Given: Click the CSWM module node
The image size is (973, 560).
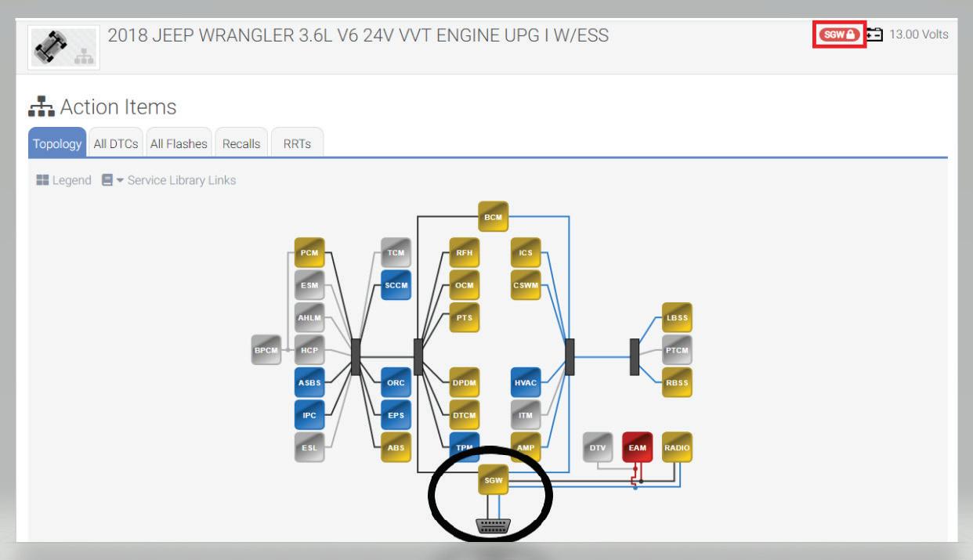Looking at the screenshot, I should tap(526, 286).
